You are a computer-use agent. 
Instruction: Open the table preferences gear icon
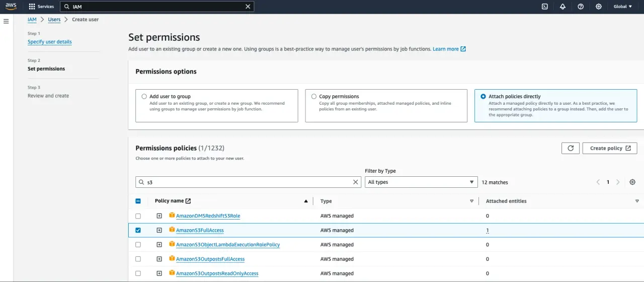[x=633, y=182]
